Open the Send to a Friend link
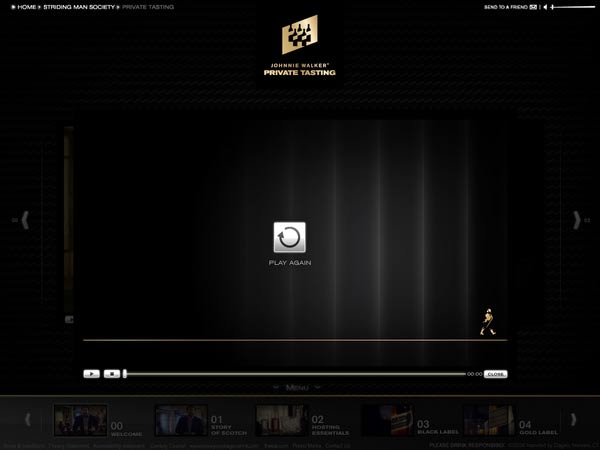Viewport: 600px width, 450px height. [506, 7]
